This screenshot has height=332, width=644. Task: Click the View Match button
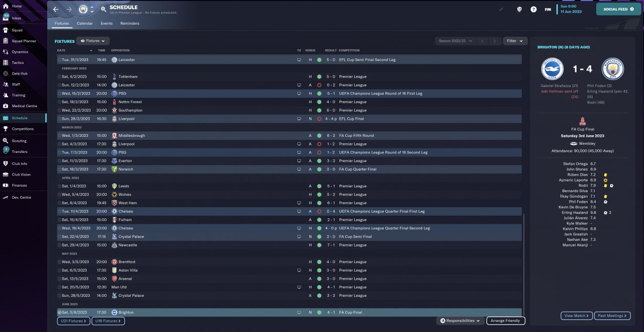(577, 316)
